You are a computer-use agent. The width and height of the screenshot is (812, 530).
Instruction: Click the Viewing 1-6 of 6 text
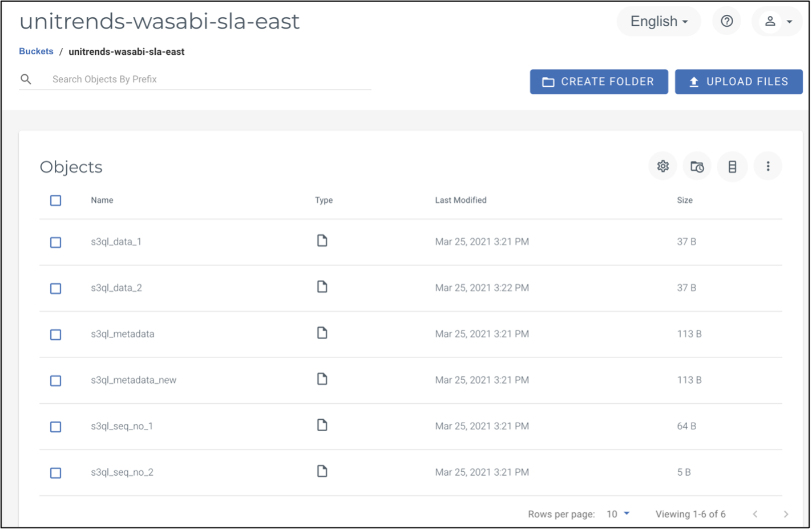click(x=690, y=514)
